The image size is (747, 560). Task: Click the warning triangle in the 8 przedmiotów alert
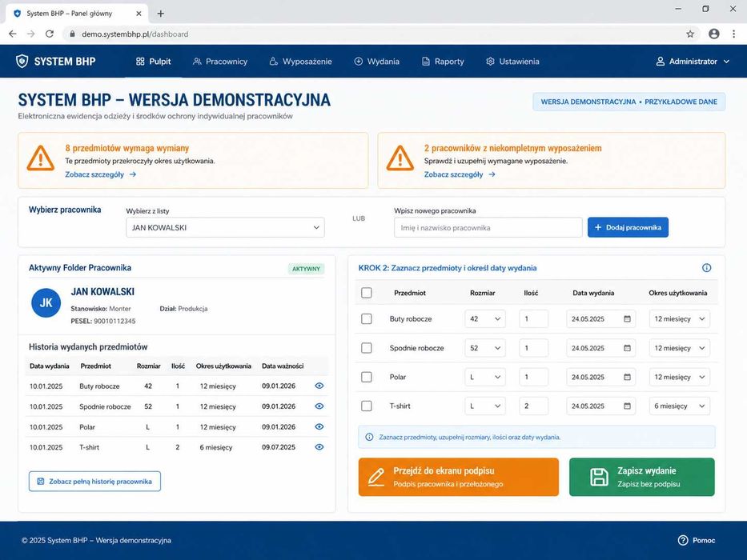(x=41, y=158)
